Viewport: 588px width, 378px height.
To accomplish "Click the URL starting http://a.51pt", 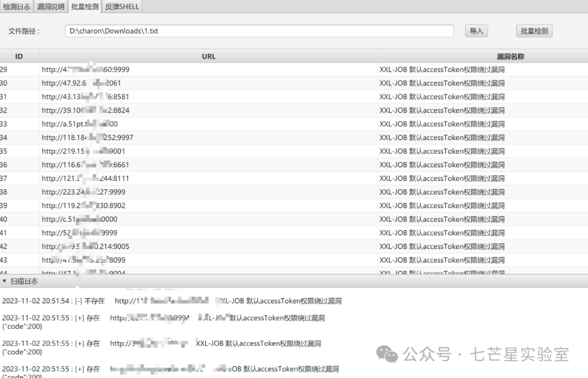I will (x=80, y=124).
